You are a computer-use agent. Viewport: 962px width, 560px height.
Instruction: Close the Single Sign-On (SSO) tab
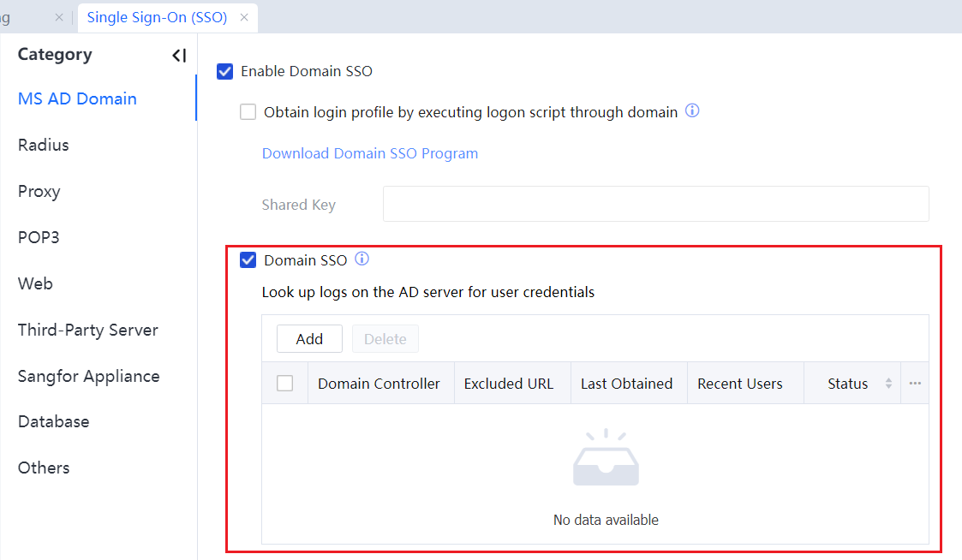(244, 17)
